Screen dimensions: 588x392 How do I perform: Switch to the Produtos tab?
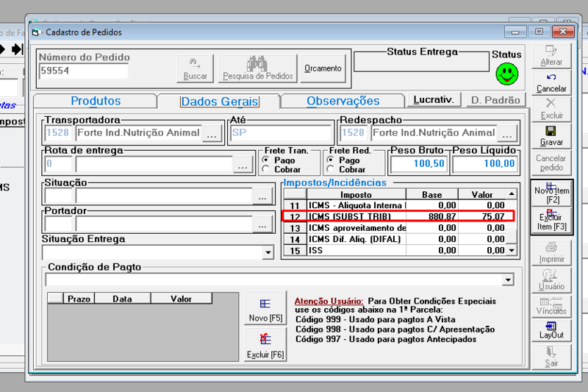[x=96, y=101]
